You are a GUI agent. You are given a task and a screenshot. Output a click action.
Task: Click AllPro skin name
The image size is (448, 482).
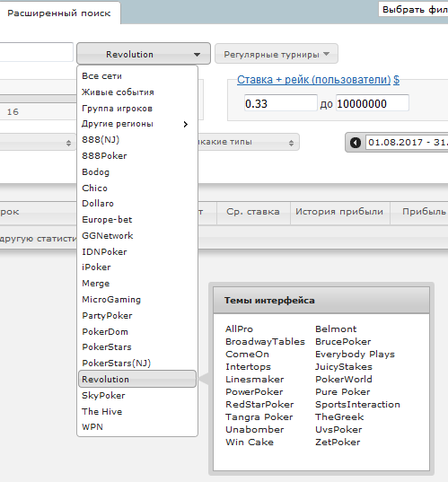239,329
